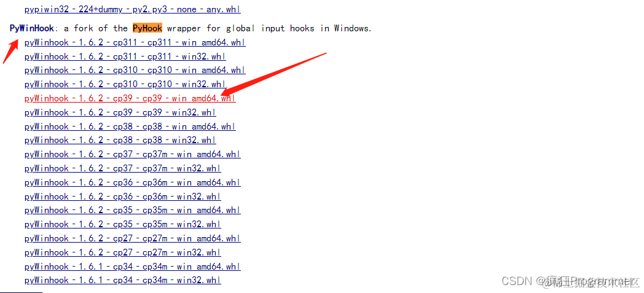Download pyWinhook 1.6.2 cp35m win32 wheel
The height and width of the screenshot is (293, 644).
123,224
